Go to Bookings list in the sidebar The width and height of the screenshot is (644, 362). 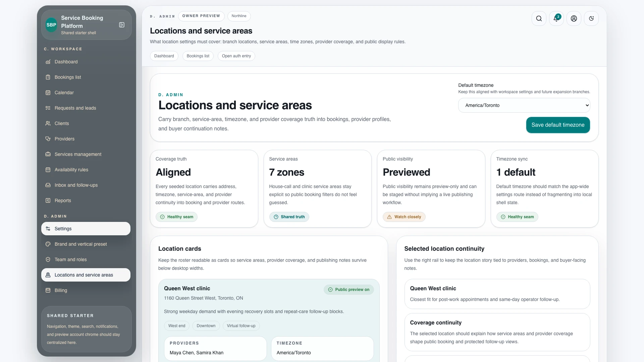(86, 77)
